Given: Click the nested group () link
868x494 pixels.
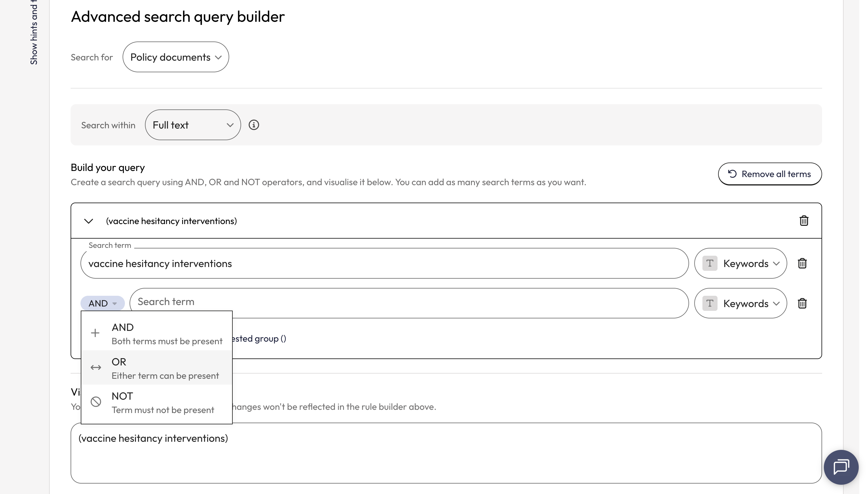Looking at the screenshot, I should click(x=259, y=339).
